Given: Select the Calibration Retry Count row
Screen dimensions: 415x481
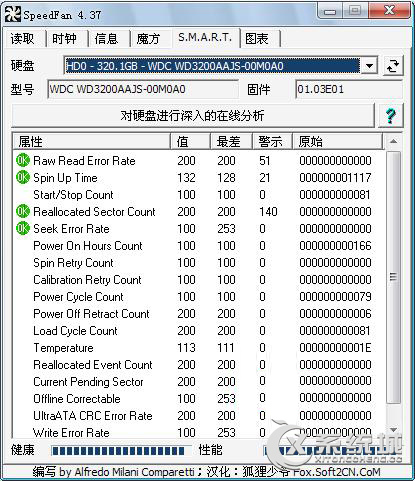Looking at the screenshot, I should [x=199, y=280].
